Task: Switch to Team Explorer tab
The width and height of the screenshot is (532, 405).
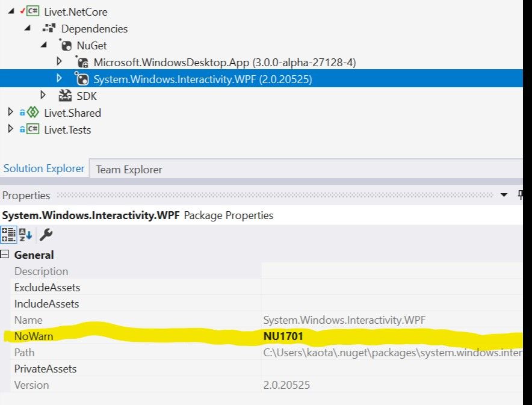Action: click(x=129, y=170)
